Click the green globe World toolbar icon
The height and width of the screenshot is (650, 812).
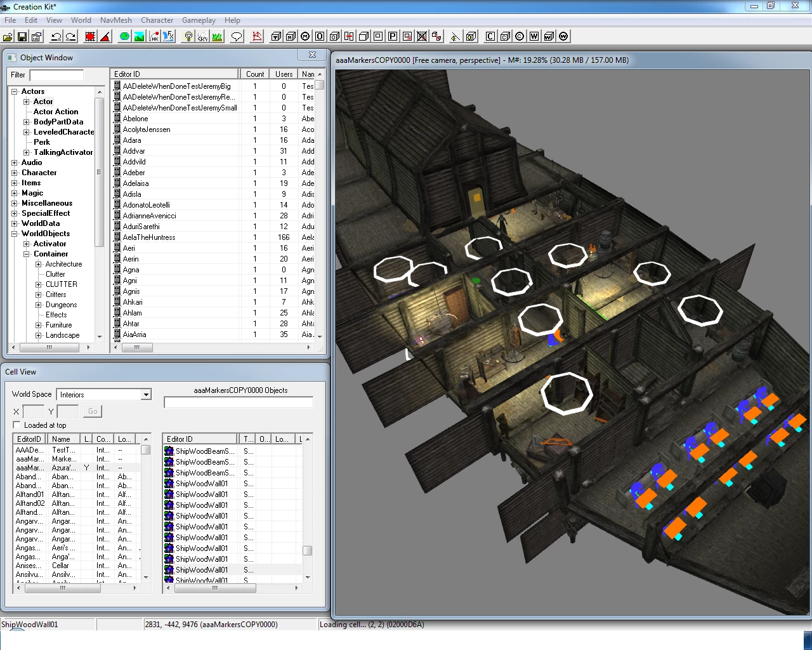tap(124, 37)
